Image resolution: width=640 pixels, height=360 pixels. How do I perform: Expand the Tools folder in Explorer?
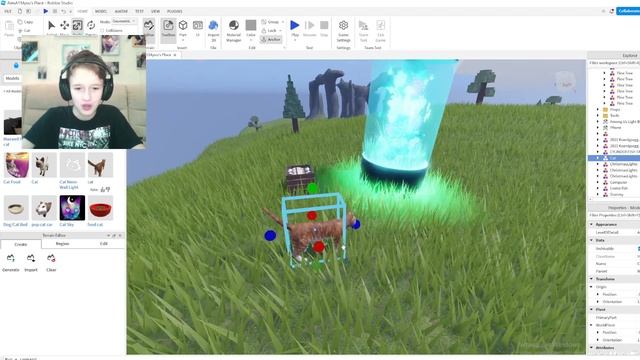click(x=598, y=116)
